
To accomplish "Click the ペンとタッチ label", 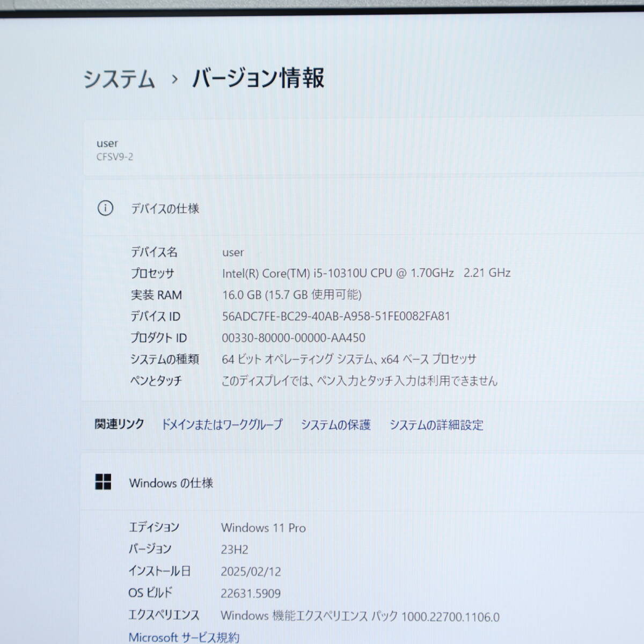I will [156, 380].
